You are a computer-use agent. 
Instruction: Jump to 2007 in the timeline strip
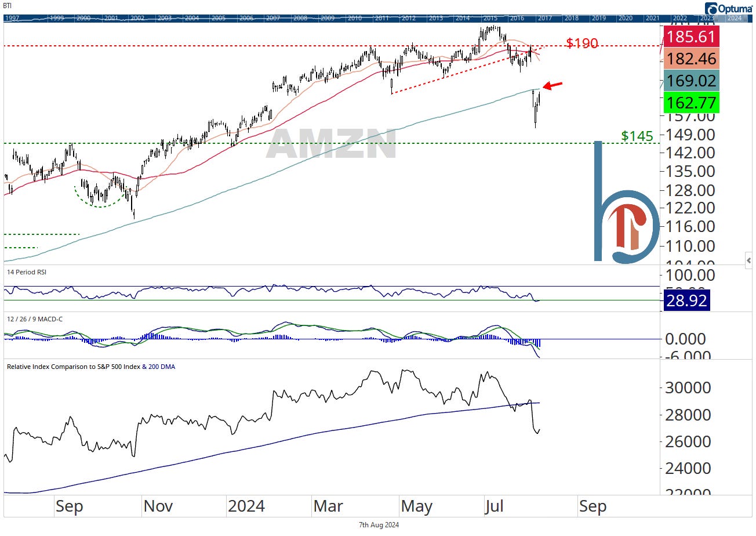coord(273,18)
